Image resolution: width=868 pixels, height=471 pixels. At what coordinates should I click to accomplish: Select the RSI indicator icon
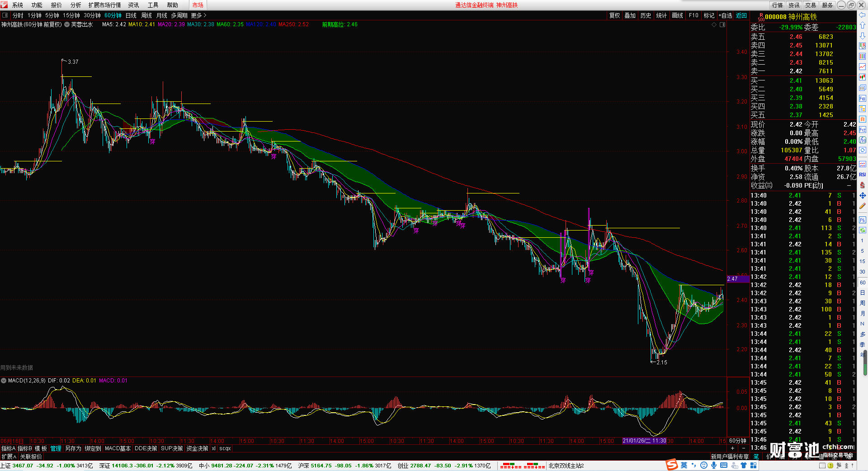tap(862, 174)
